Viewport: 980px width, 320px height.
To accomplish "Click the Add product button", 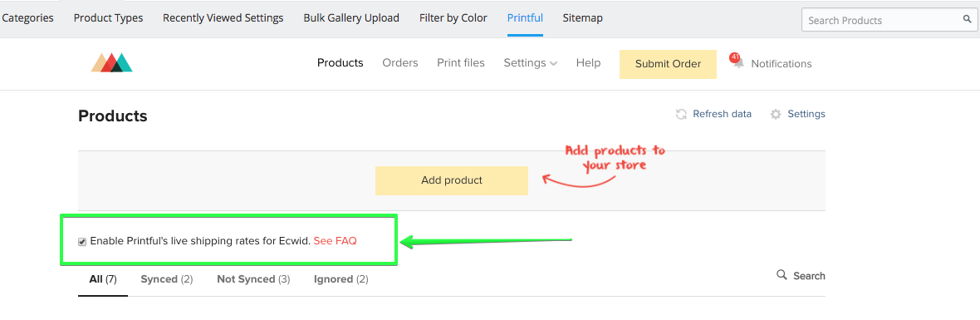I will point(451,180).
